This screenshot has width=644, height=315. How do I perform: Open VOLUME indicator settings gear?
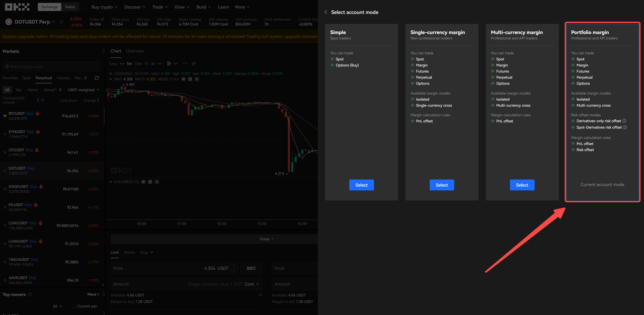(150, 182)
